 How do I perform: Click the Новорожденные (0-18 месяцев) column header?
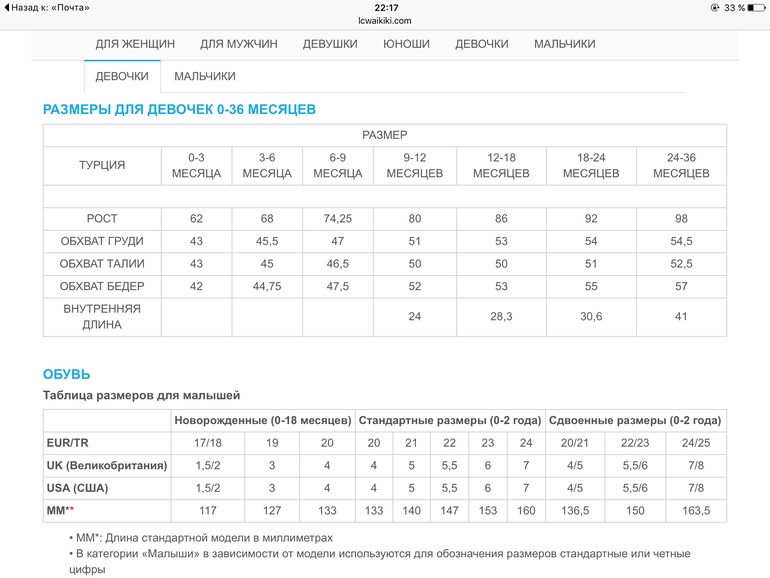coord(262,420)
